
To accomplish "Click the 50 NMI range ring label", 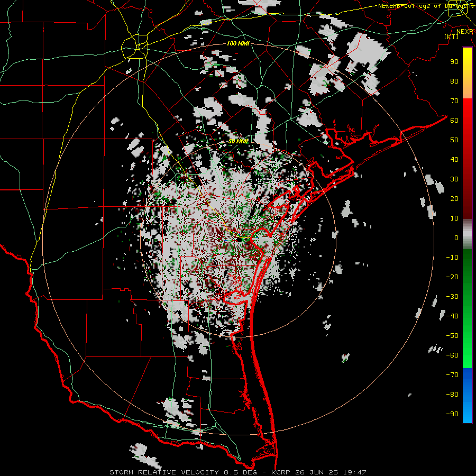I will [x=239, y=141].
